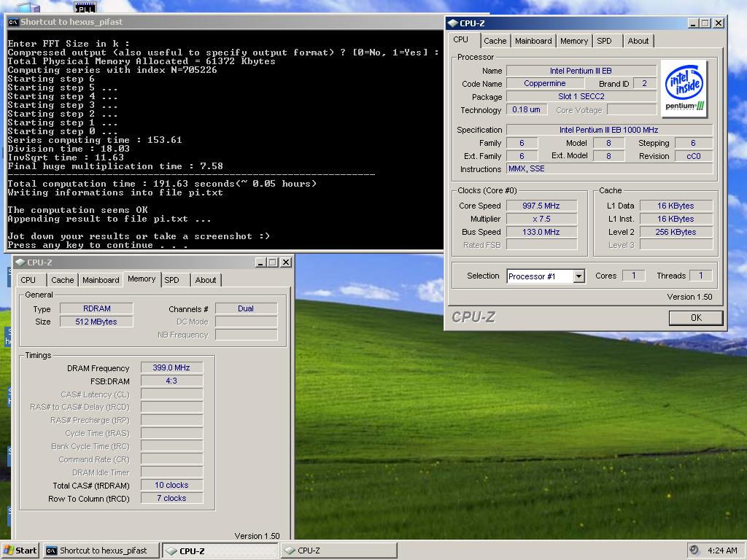Click the Level 2 cache value 256 KBytes
The image size is (747, 560).
[676, 232]
